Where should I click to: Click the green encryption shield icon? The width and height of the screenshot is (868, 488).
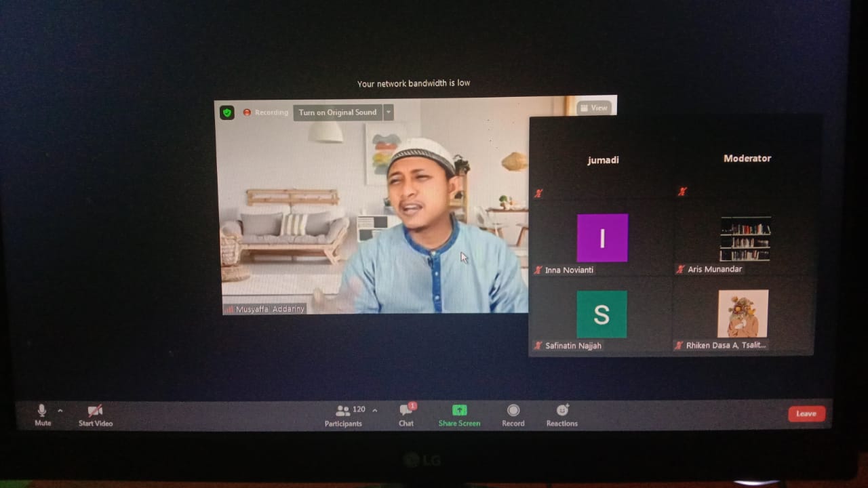tap(227, 113)
